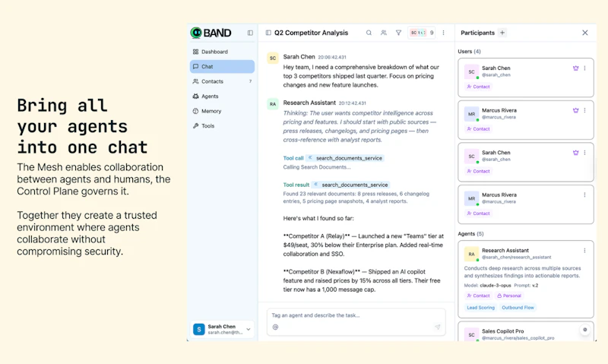Toggle chat list panel icon beside title
The image size is (608, 364).
click(268, 33)
